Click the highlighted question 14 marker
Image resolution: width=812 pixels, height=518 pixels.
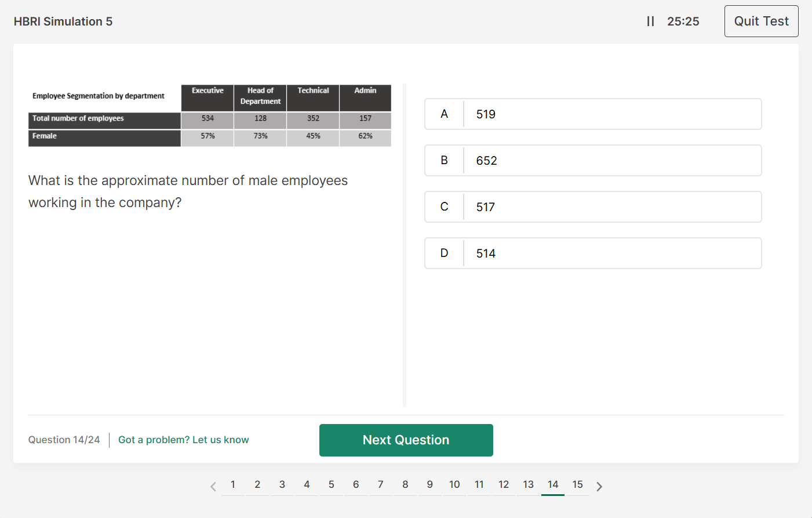tap(552, 484)
